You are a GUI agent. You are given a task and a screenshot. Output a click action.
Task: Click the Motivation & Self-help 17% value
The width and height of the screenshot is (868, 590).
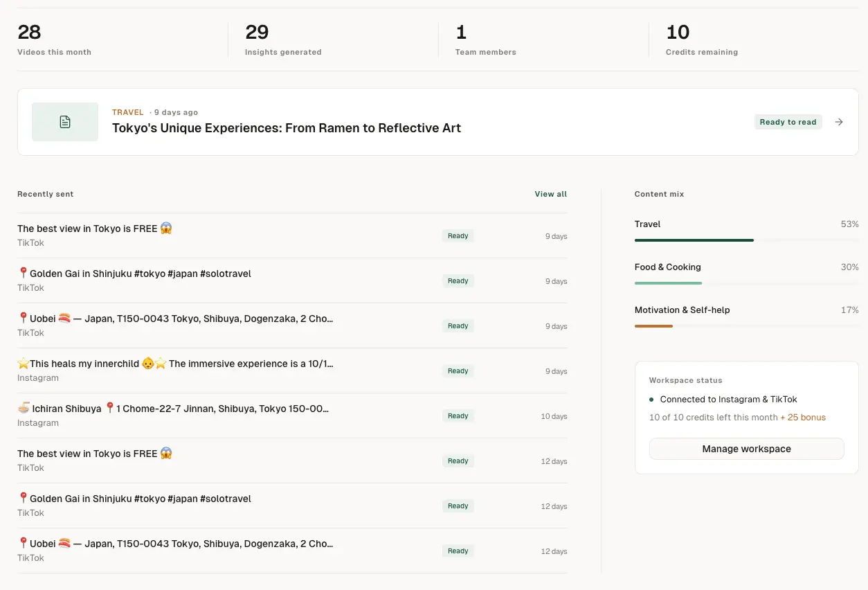[x=849, y=310]
